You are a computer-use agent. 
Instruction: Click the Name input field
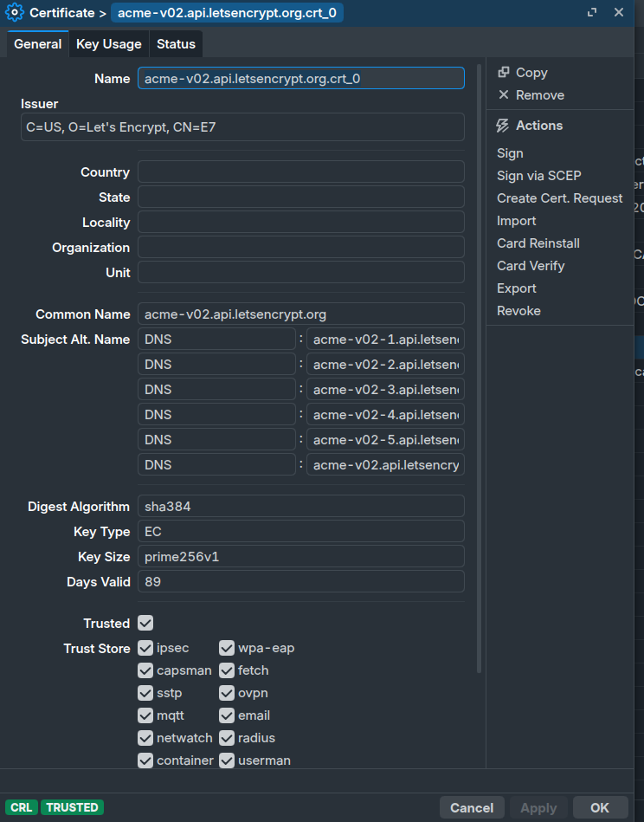[300, 78]
